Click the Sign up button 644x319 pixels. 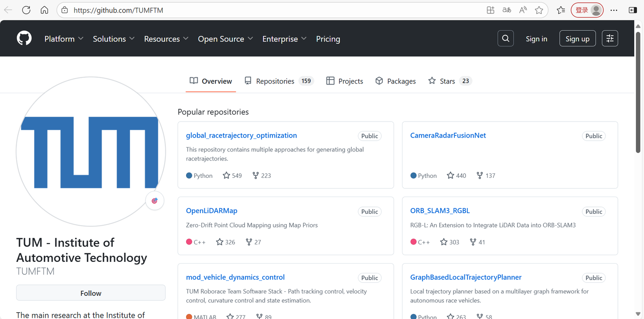577,39
